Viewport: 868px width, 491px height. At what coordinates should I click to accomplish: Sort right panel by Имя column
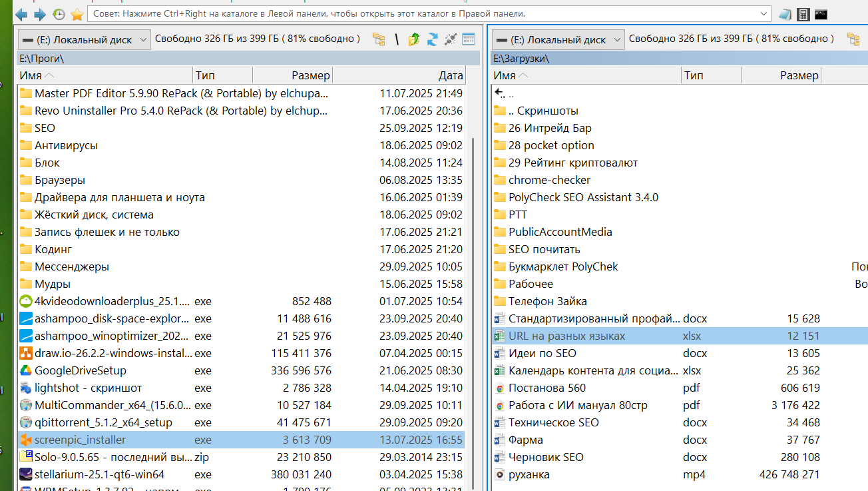pyautogui.click(x=586, y=75)
